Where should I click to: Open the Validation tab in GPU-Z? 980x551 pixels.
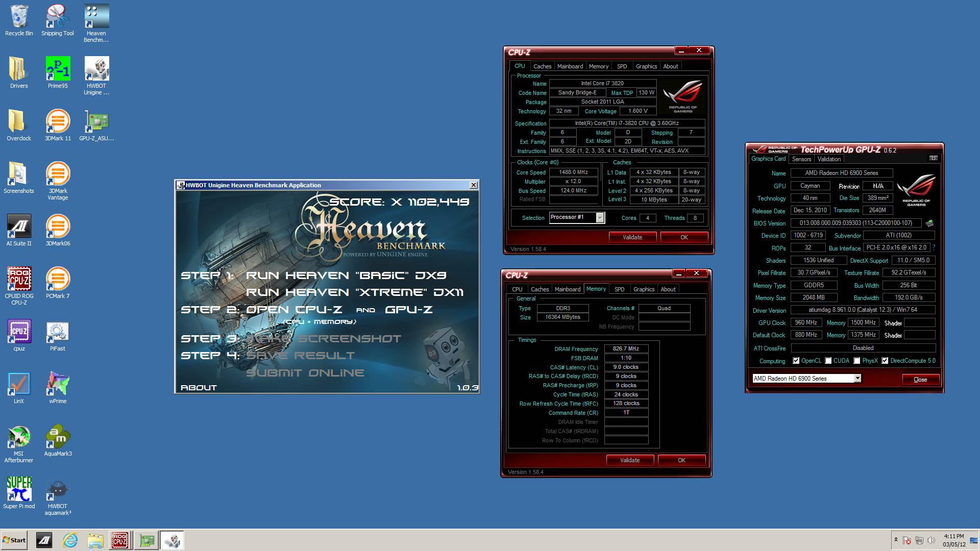tap(829, 159)
